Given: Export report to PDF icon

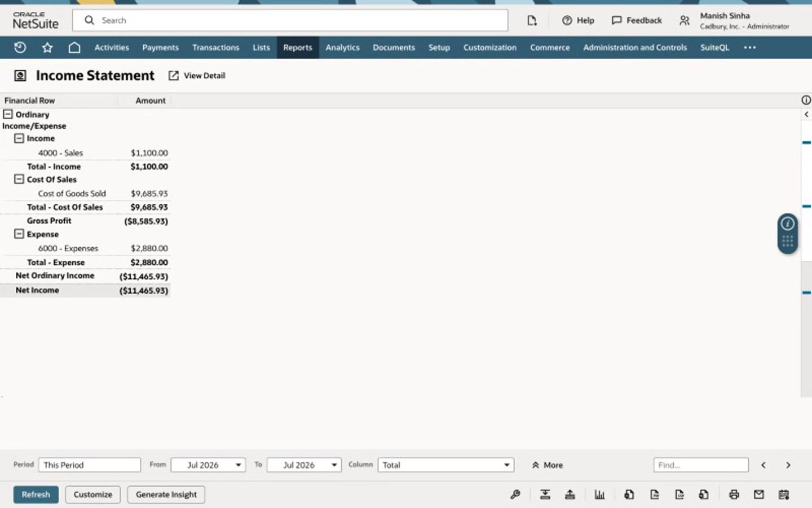Looking at the screenshot, I should coord(654,494).
